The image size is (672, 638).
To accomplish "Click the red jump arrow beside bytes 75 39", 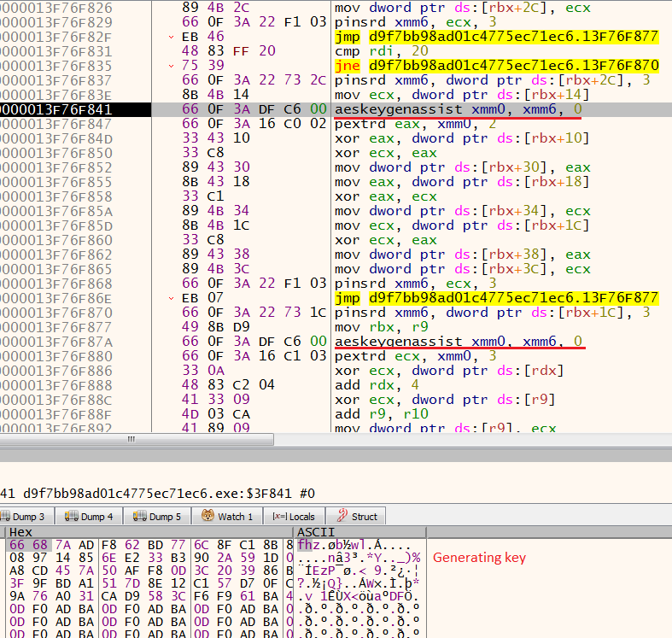I will point(172,67).
